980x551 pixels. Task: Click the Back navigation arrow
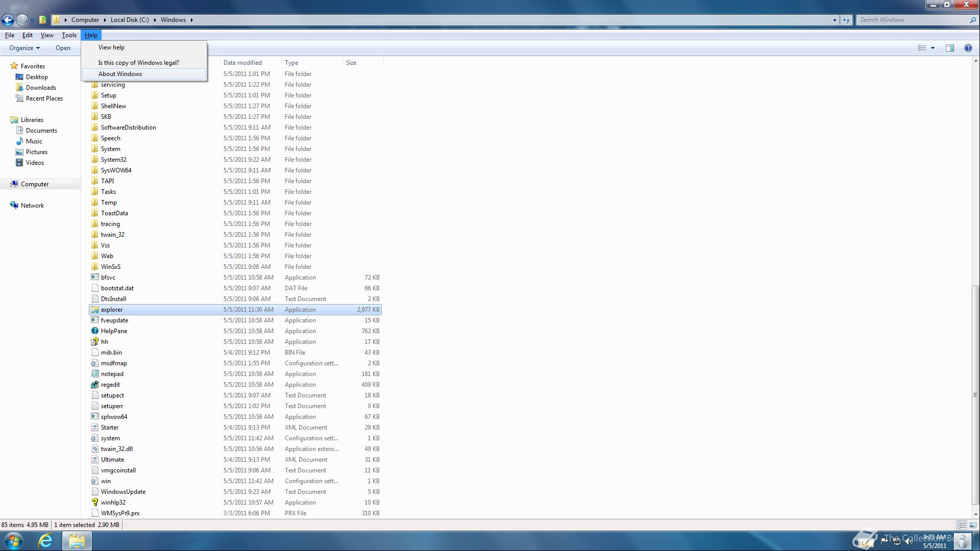[x=8, y=20]
